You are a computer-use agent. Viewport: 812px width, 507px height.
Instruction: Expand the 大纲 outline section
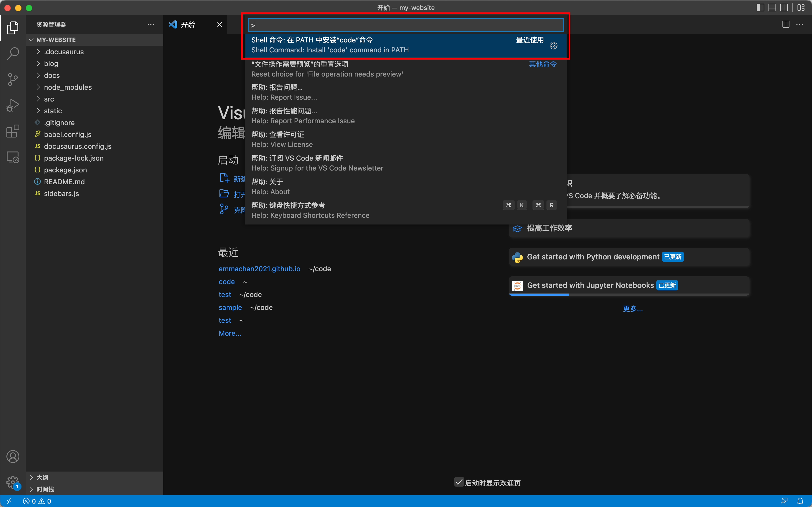pyautogui.click(x=95, y=477)
